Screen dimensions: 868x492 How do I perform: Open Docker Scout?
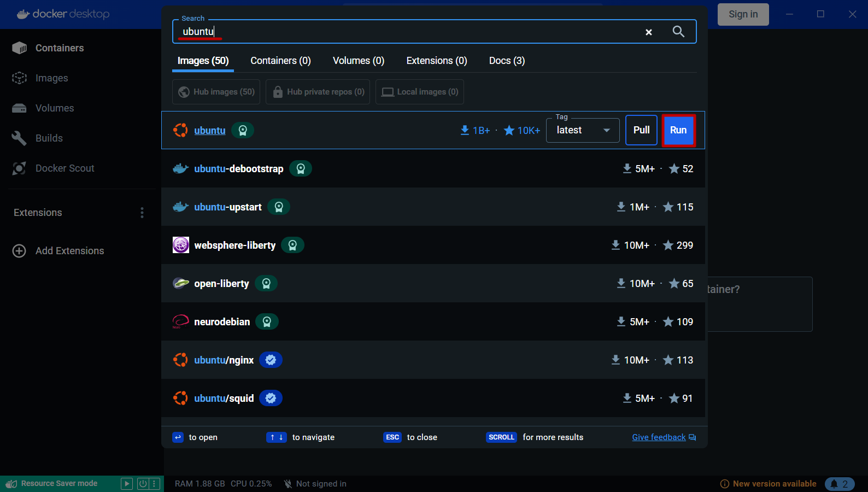tap(64, 168)
